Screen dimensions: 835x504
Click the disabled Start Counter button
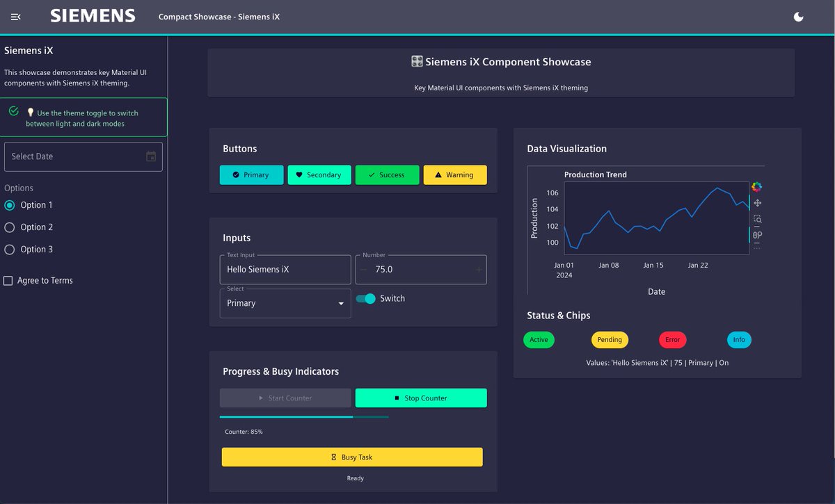285,398
